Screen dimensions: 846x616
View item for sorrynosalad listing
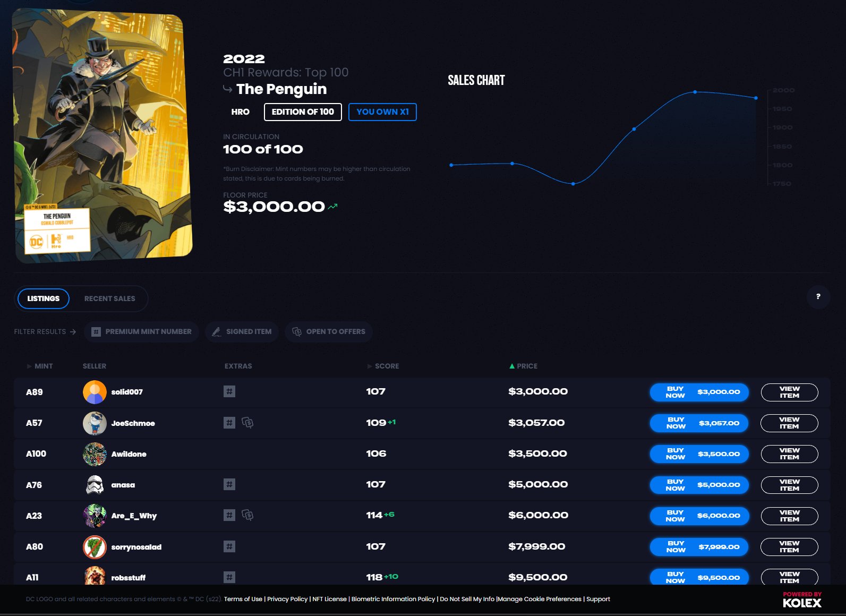click(789, 547)
